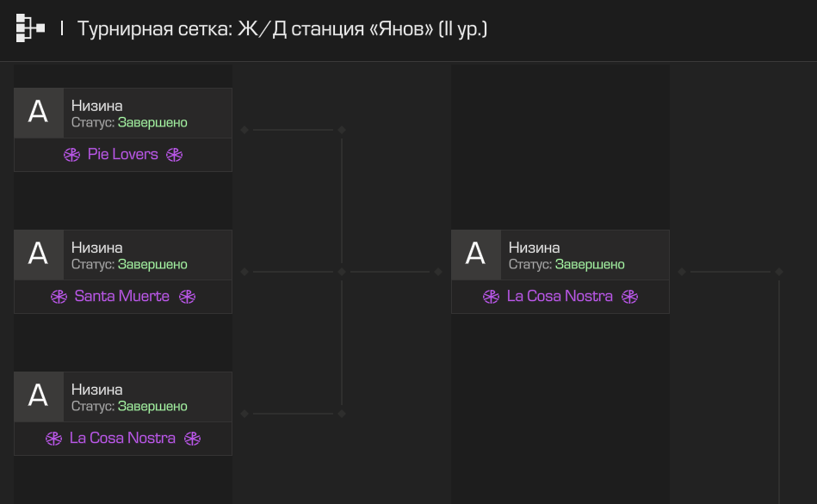Open the Santa Muerte clan link

tap(122, 296)
